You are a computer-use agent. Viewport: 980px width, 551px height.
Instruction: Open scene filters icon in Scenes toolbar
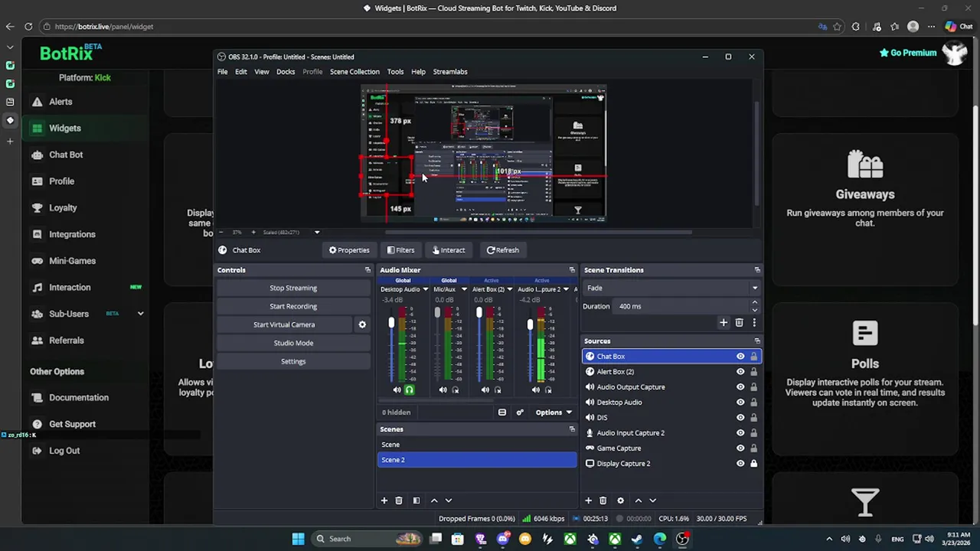point(416,500)
